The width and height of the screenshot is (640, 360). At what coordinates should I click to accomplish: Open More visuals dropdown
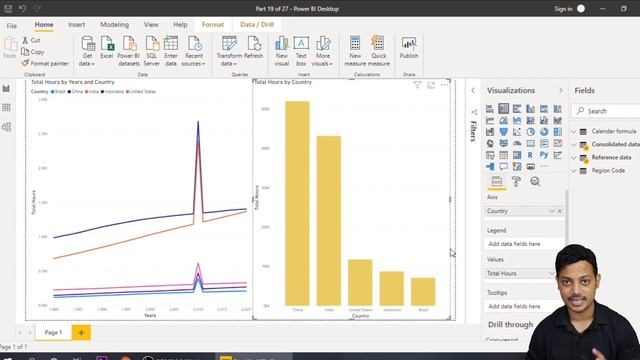coord(322,51)
